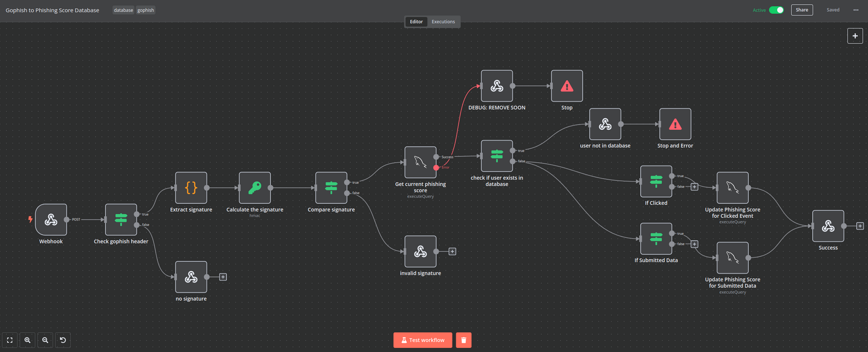The width and height of the screenshot is (868, 352).
Task: Expand the plus connector after no signature node
Action: (223, 277)
